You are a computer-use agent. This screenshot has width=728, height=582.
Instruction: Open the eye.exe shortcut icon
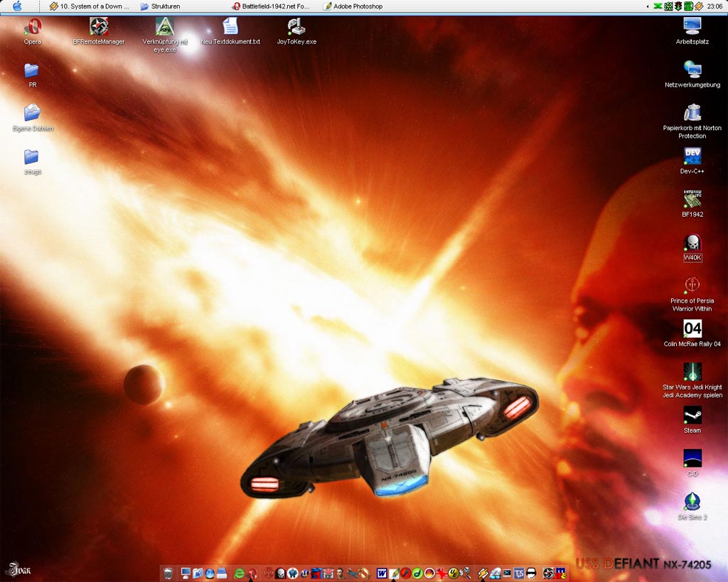tap(165, 27)
